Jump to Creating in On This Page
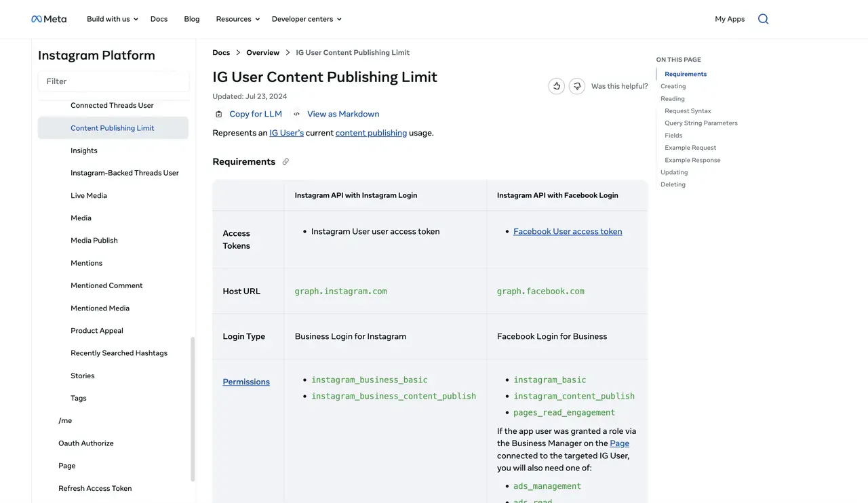This screenshot has width=868, height=503. click(x=673, y=86)
